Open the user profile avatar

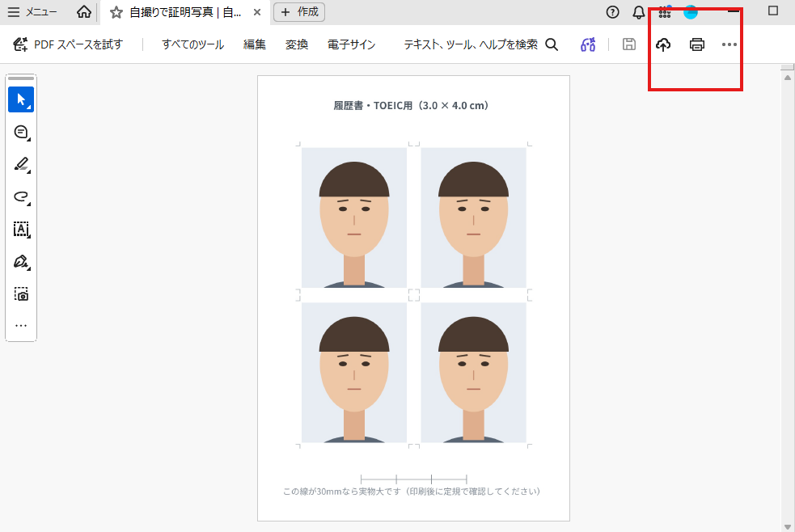coord(691,12)
